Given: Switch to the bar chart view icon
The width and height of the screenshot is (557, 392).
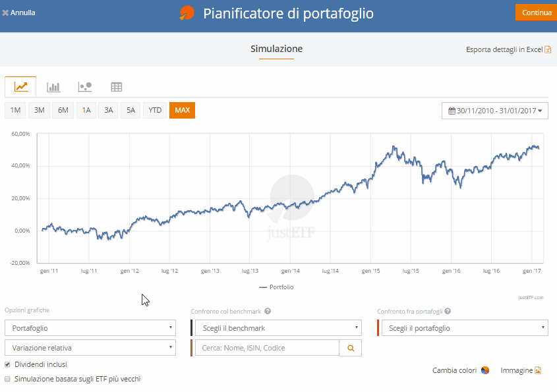Looking at the screenshot, I should click(x=53, y=86).
